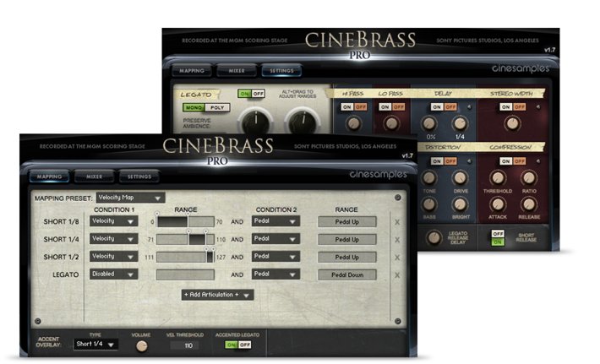The width and height of the screenshot is (600, 364).
Task: Open the Settings tab in front window
Action: click(x=139, y=177)
